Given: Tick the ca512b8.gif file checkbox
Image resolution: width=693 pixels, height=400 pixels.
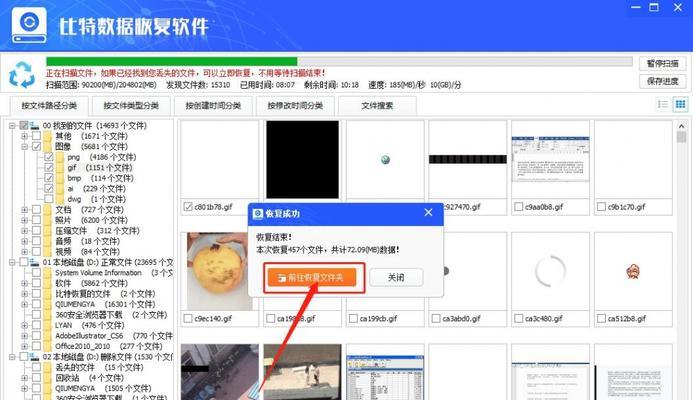Looking at the screenshot, I should click(601, 318).
